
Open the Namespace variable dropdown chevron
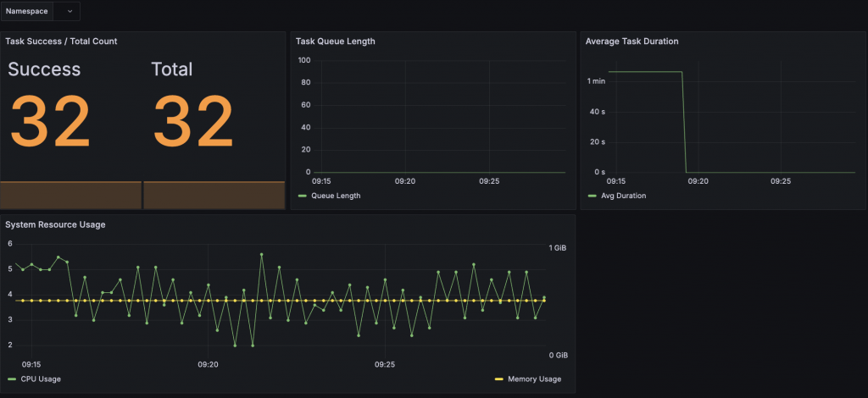coord(70,11)
